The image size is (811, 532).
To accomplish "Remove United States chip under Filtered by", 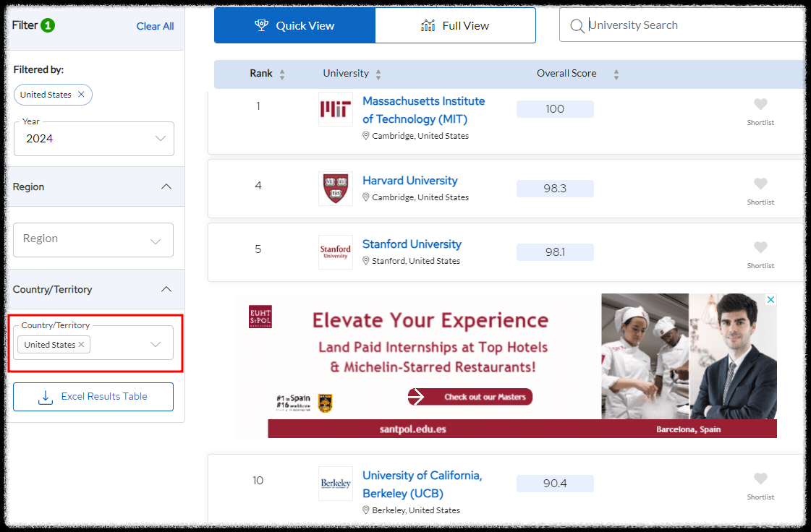I will tap(81, 94).
